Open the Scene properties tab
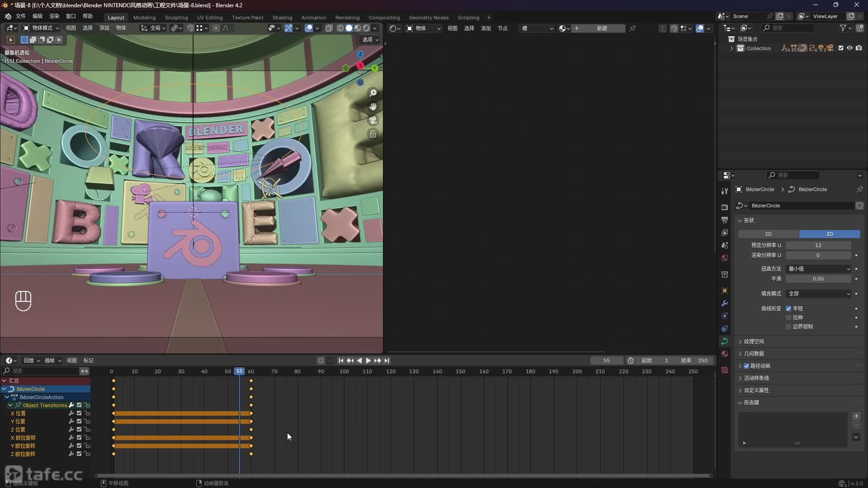This screenshot has height=488, width=868. tap(725, 245)
